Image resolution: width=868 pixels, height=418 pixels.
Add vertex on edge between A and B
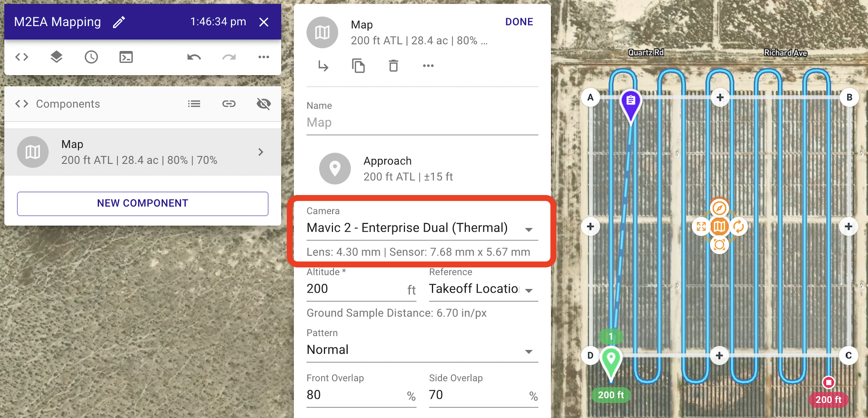tap(720, 97)
